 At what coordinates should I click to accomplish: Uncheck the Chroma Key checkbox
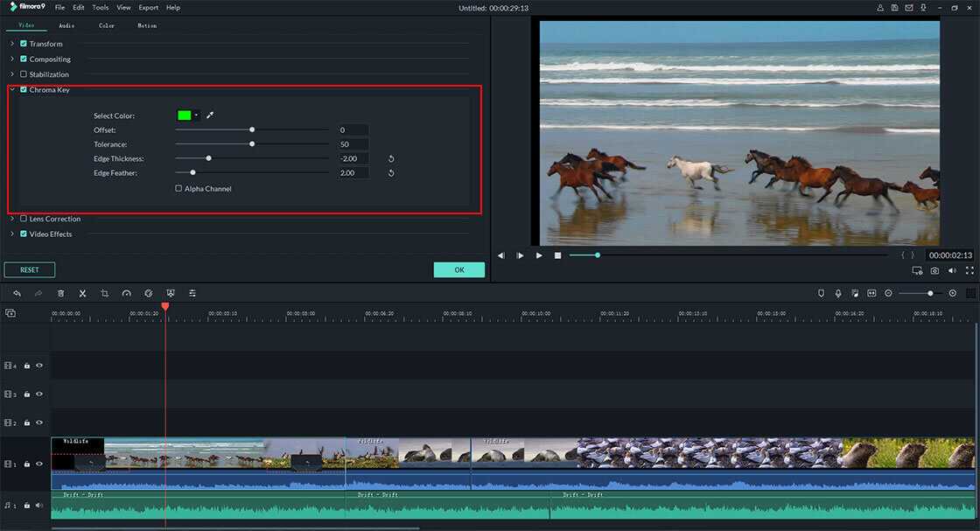24,89
